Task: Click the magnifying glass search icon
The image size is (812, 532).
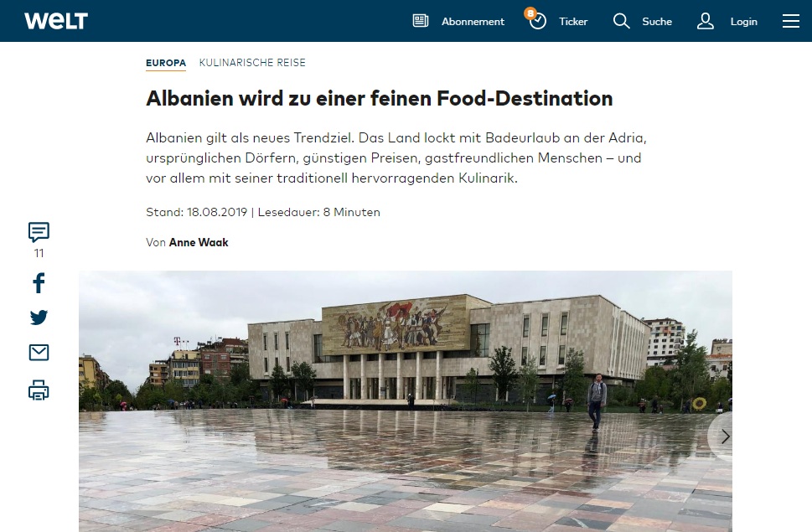Action: tap(621, 21)
